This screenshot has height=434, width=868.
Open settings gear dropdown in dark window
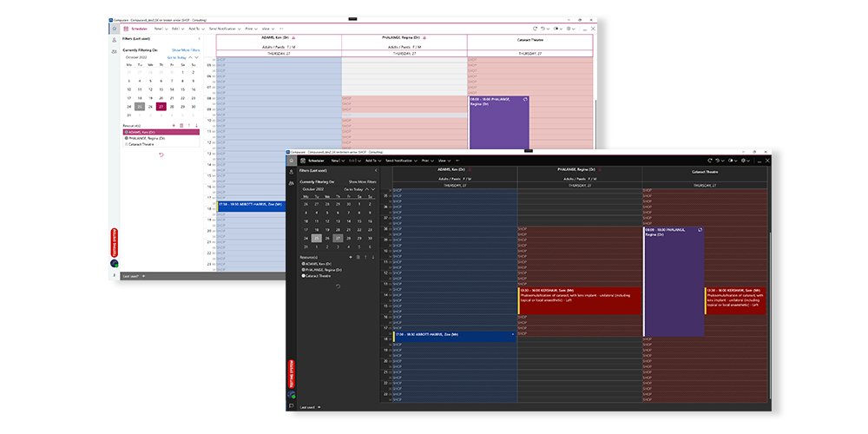746,161
